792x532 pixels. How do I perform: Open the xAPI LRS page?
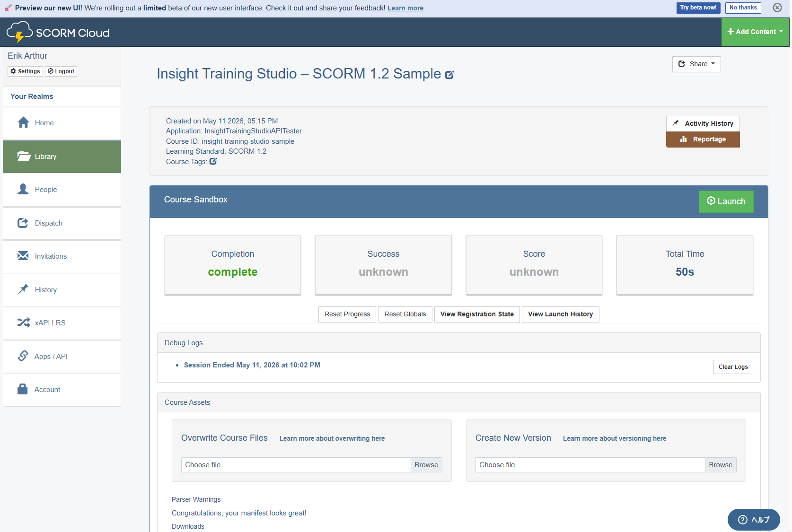click(62, 323)
